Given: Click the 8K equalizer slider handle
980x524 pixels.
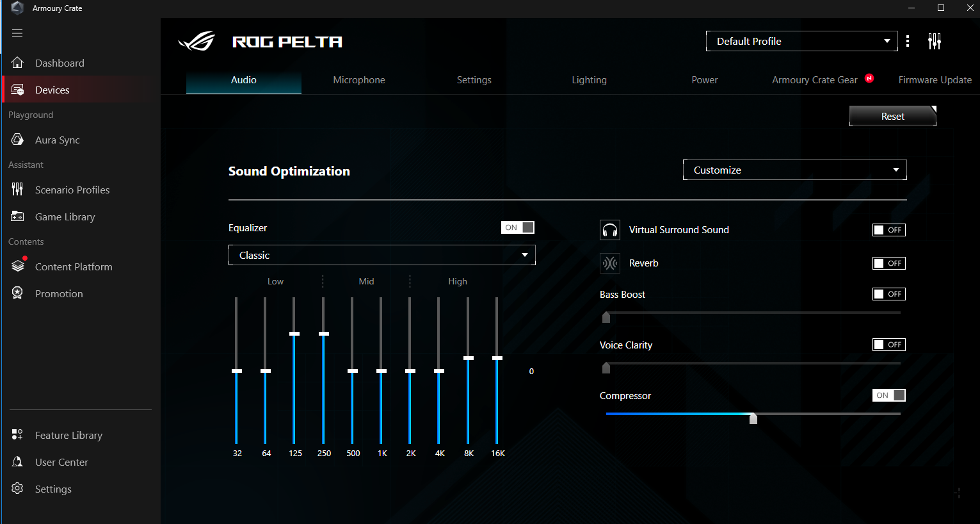Looking at the screenshot, I should (x=469, y=358).
